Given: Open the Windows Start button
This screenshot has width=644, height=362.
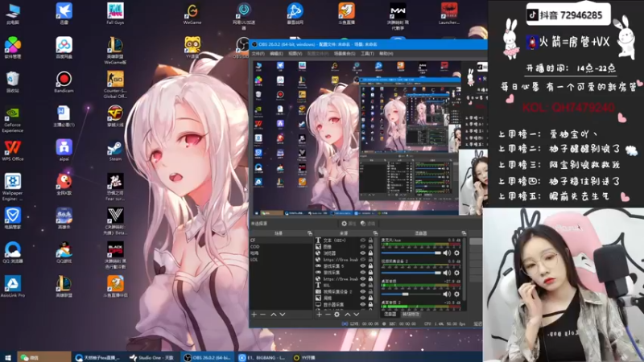Looking at the screenshot, I should pyautogui.click(x=7, y=357).
